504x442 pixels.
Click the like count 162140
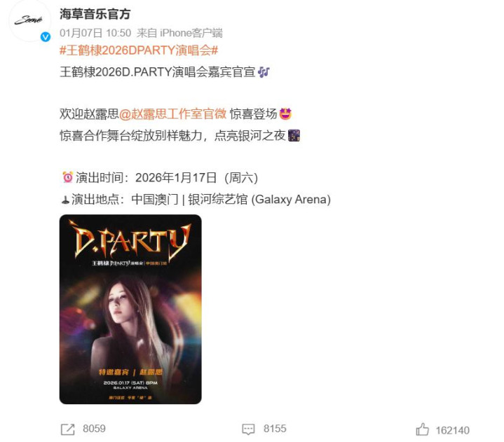(x=453, y=430)
